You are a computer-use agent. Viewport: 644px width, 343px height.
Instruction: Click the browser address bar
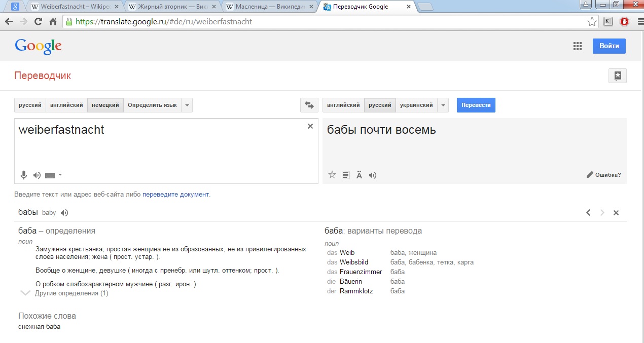(330, 22)
